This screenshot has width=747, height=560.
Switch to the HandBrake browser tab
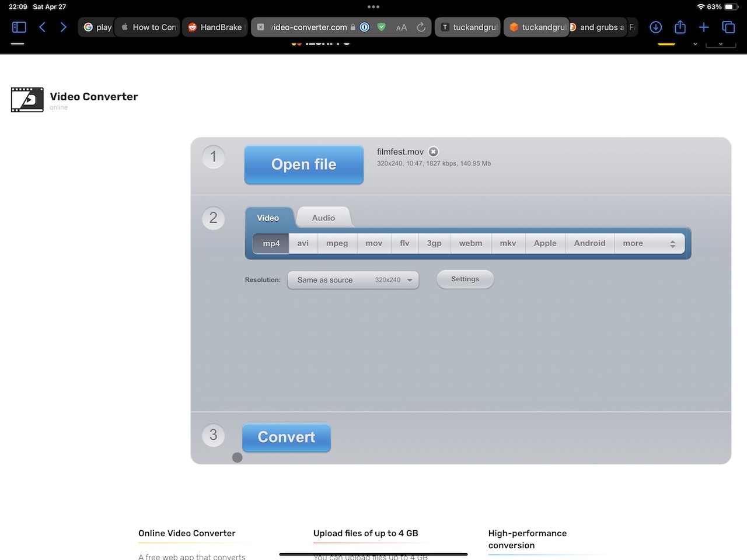pos(215,27)
